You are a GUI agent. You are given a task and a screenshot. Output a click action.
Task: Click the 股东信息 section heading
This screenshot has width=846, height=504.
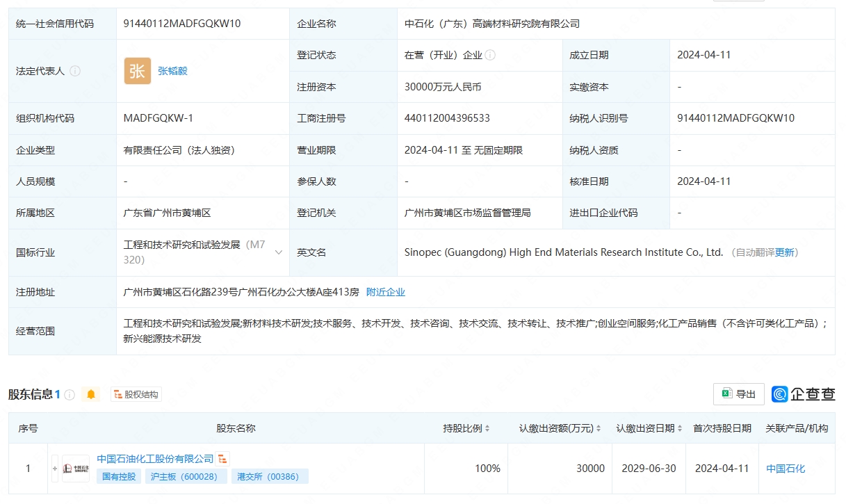[x=31, y=395]
